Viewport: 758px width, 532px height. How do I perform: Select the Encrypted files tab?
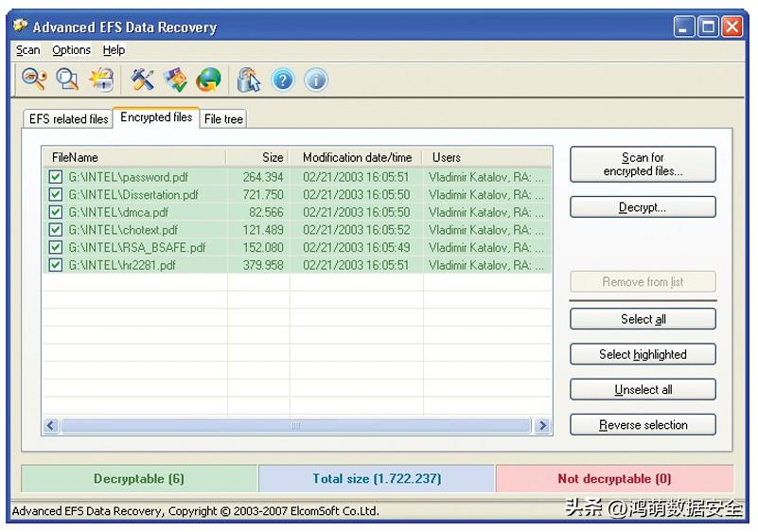156,117
